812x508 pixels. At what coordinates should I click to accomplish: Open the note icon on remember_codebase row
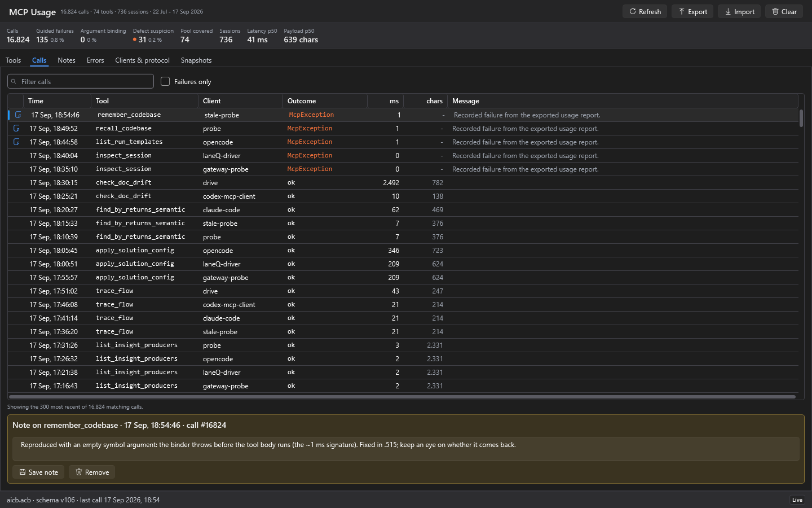18,115
